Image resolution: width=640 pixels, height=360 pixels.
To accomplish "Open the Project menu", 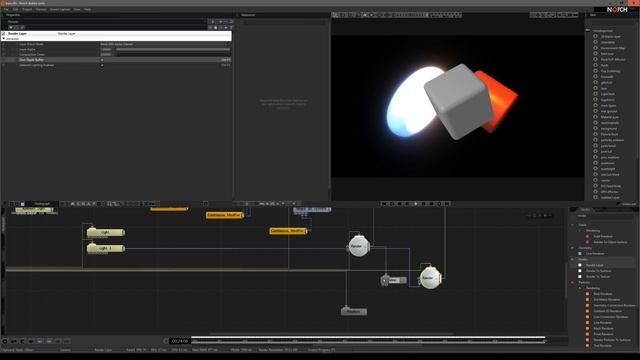I will tap(27, 9).
